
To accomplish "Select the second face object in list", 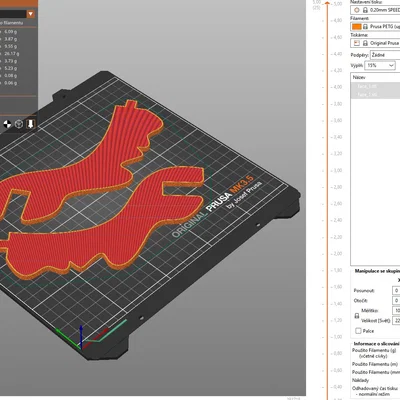I will (x=376, y=94).
